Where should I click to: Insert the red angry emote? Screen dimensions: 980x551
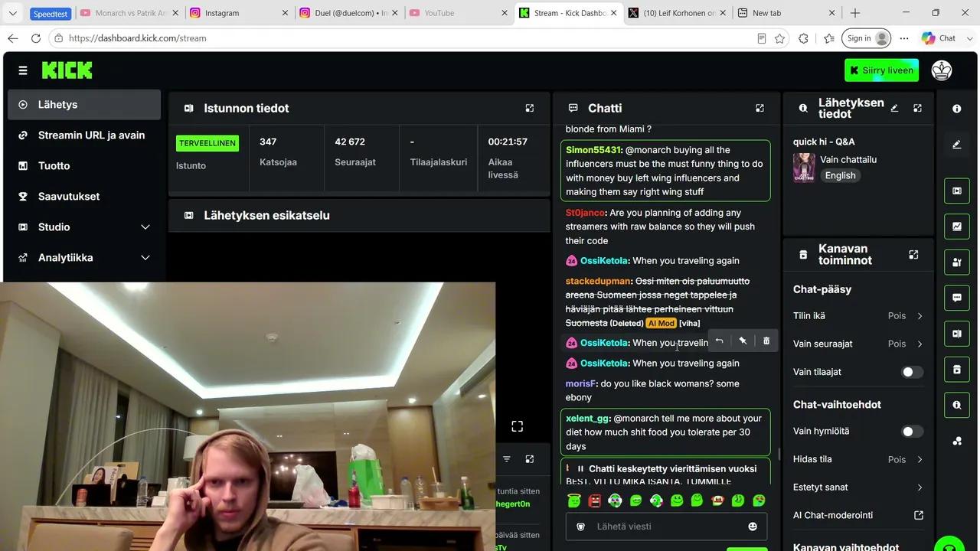[x=595, y=501]
